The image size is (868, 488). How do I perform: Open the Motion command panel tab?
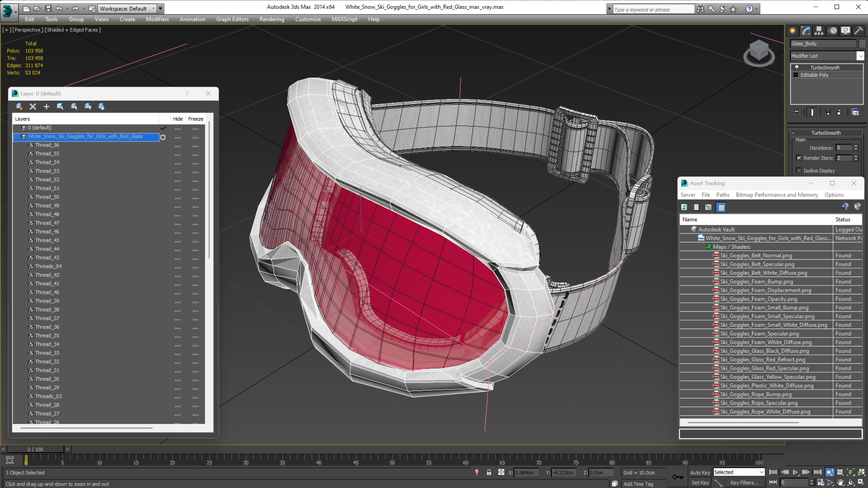(x=833, y=31)
